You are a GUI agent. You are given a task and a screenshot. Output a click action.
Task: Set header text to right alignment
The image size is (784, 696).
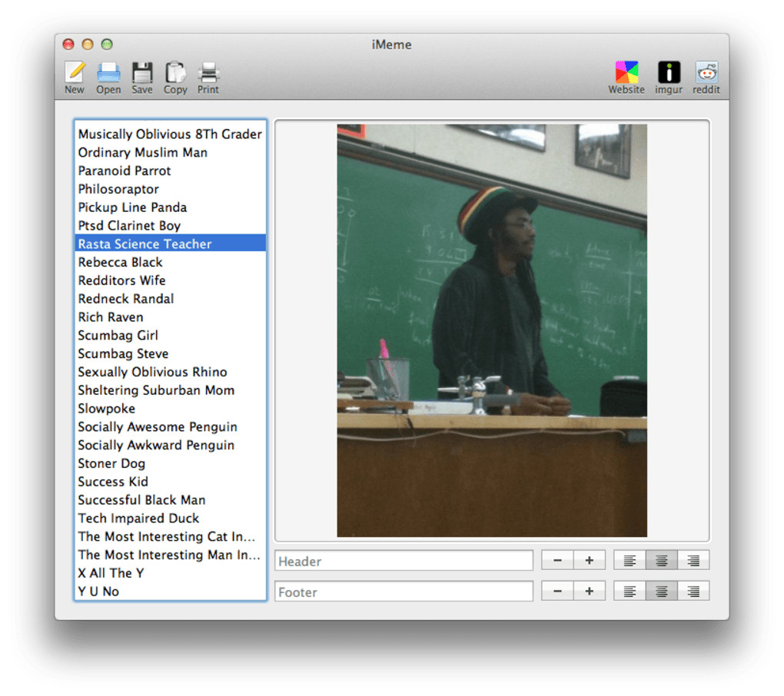click(x=693, y=561)
